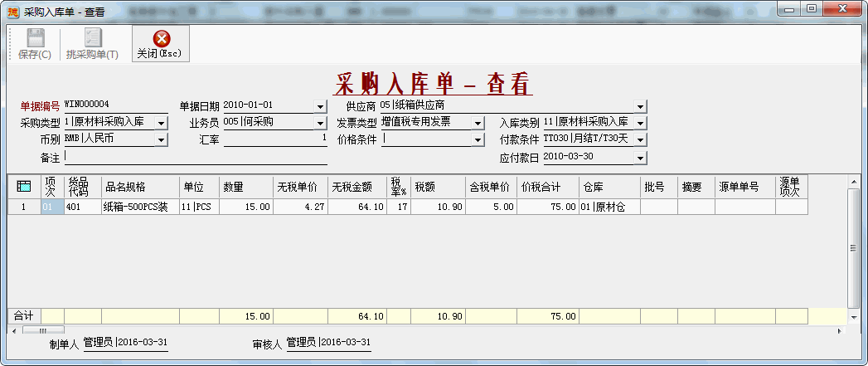Open the 币别 currency dropdown
This screenshot has width=868, height=366.
pos(161,139)
